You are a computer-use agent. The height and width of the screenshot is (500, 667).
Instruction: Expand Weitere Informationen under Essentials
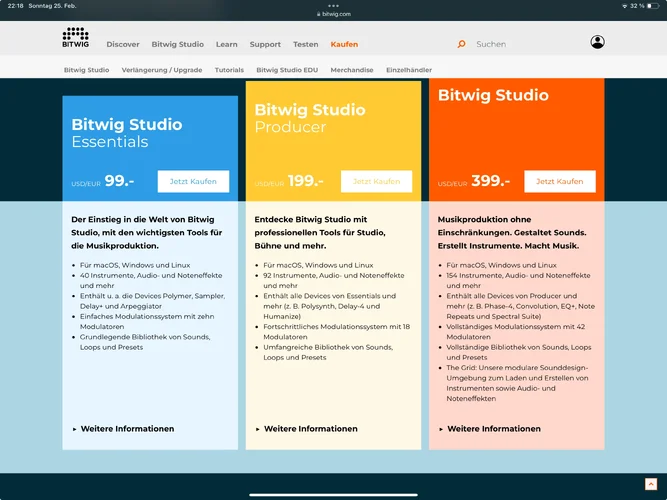pos(128,429)
